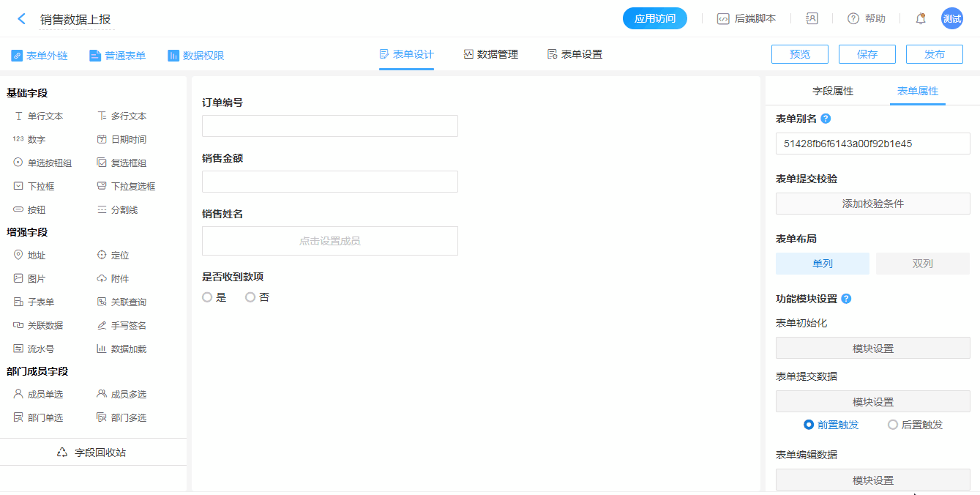Click the 添加校验条件 button
Screen dimensions: 980x495
872,204
